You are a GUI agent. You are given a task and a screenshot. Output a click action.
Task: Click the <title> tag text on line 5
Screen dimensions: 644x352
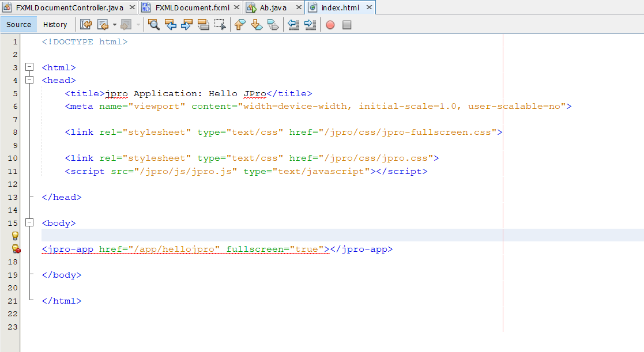tap(85, 93)
